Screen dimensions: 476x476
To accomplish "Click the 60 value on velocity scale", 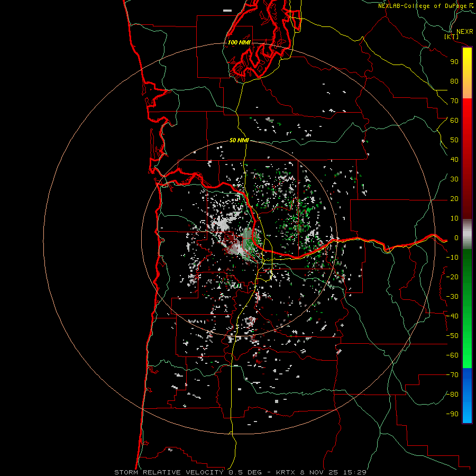I will coord(454,121).
